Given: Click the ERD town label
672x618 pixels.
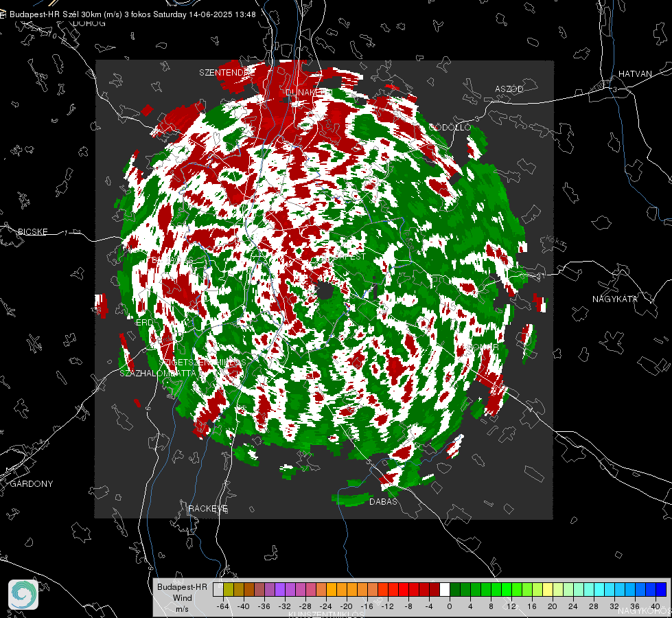Looking at the screenshot, I should coord(144,323).
